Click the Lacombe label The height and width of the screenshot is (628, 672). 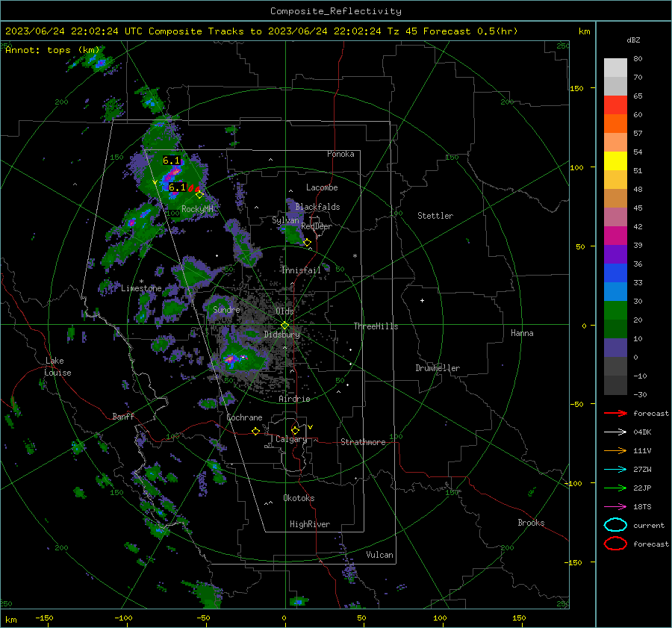click(322, 187)
